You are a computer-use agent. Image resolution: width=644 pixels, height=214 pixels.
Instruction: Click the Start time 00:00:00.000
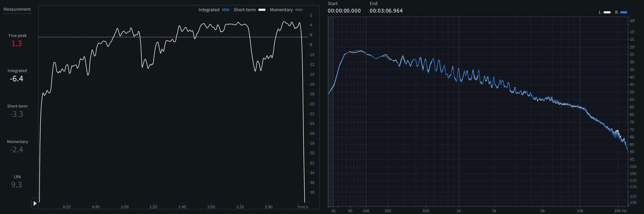(344, 11)
